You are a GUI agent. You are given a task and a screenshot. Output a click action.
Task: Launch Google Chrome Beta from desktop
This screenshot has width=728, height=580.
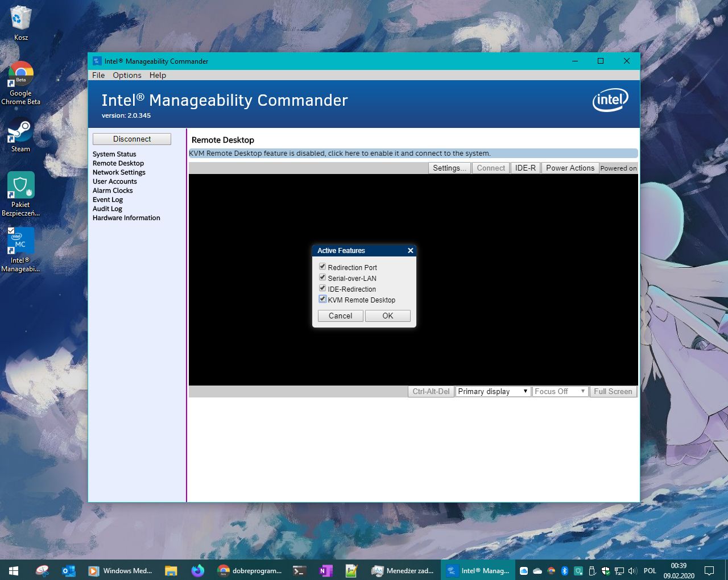20,83
